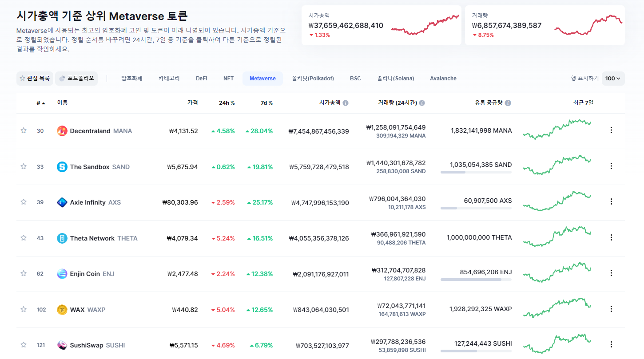
Task: Switch to the 암호화폐 tab
Action: click(x=132, y=79)
